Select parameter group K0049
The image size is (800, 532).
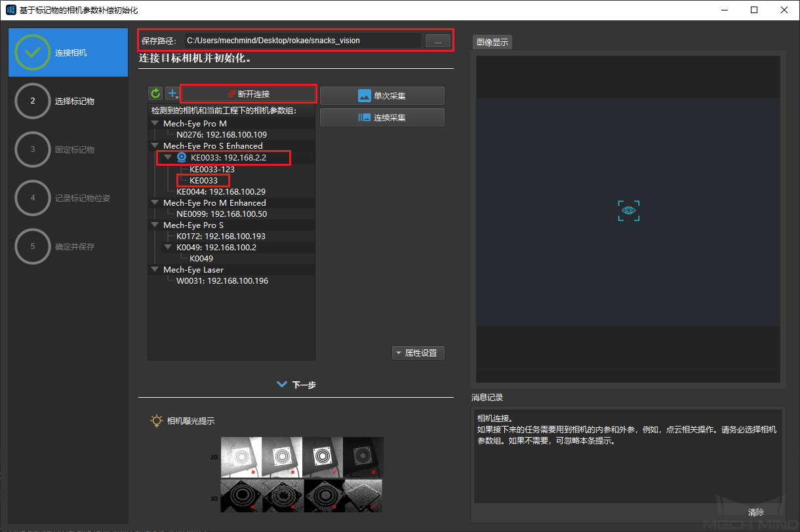point(201,258)
